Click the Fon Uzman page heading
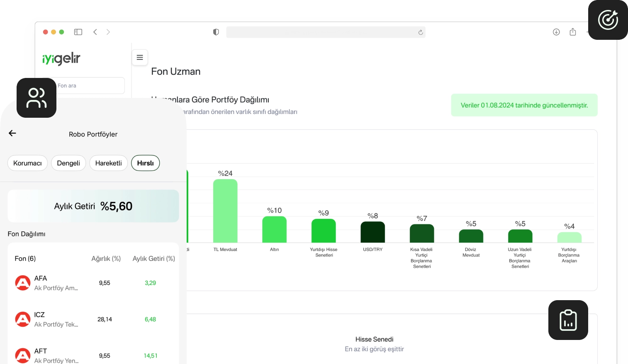Viewport: 628px width, 364px height. 176,71
